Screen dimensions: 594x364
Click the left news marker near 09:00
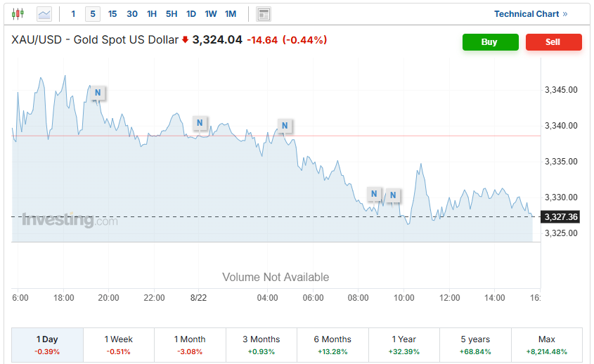pyautogui.click(x=374, y=193)
